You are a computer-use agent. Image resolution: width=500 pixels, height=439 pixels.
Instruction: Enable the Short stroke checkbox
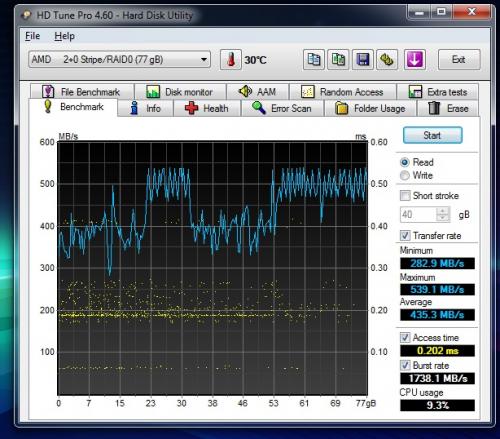pos(405,196)
